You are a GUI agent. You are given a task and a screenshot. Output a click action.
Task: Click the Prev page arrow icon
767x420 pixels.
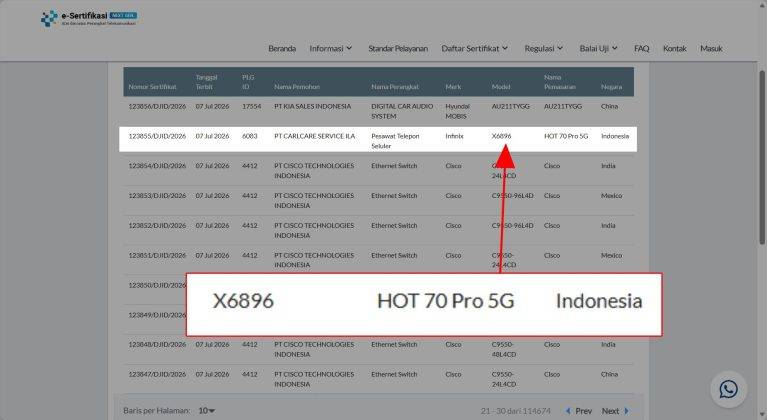coord(568,411)
